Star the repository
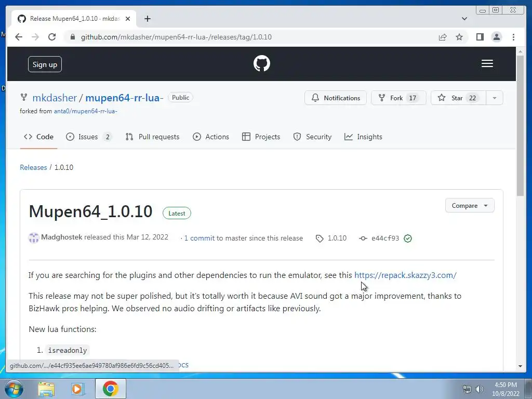The image size is (532, 399). pyautogui.click(x=458, y=98)
